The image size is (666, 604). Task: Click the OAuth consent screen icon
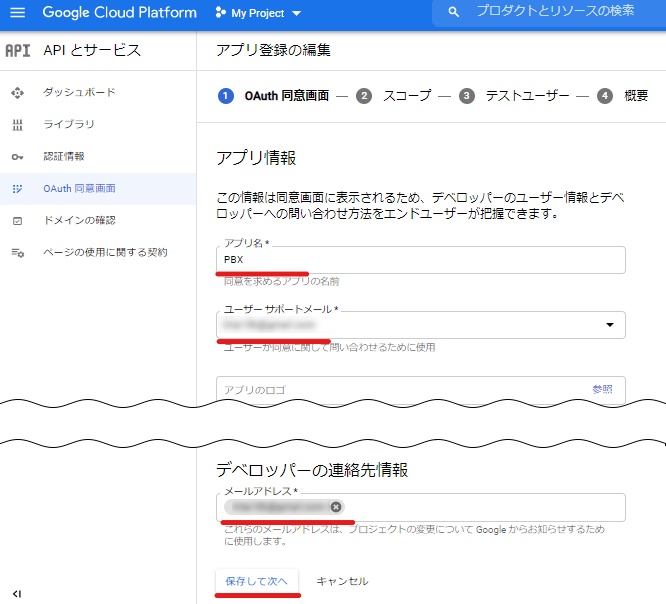[17, 189]
